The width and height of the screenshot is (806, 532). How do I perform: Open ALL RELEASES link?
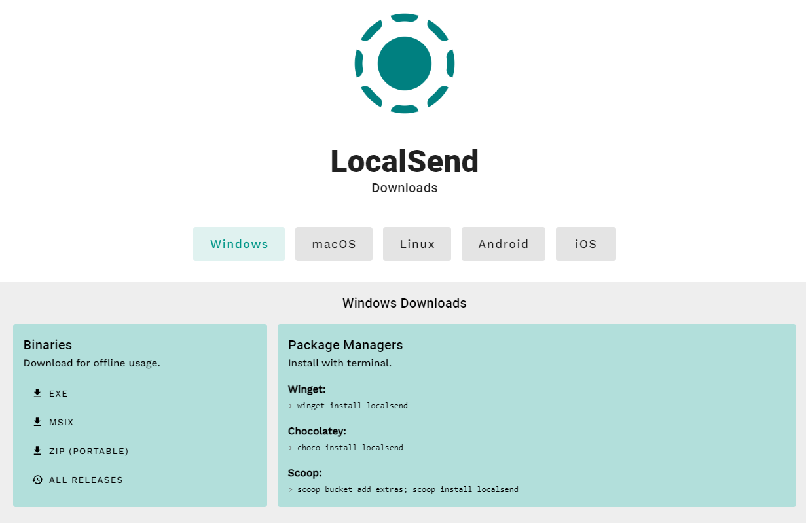point(78,480)
